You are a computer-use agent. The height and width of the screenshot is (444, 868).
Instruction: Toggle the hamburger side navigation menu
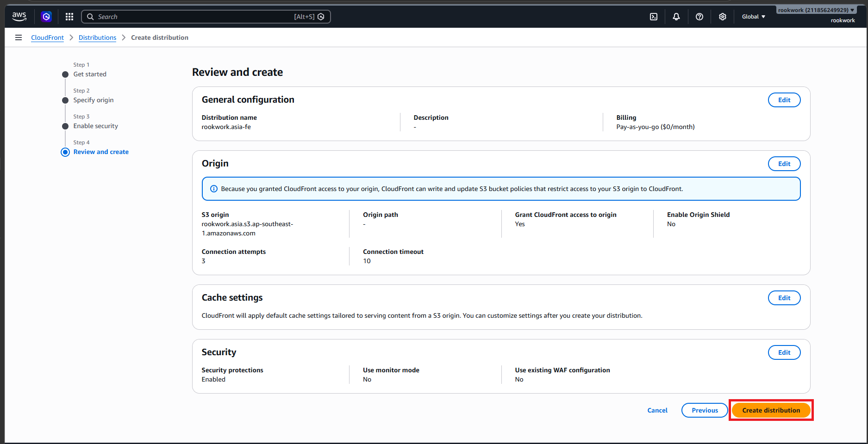click(19, 37)
